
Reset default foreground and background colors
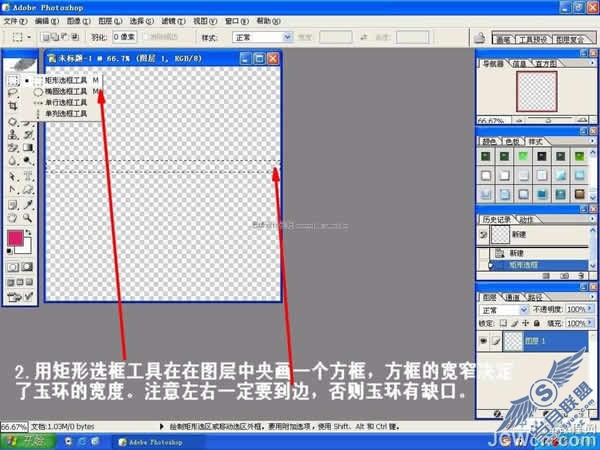(x=10, y=251)
